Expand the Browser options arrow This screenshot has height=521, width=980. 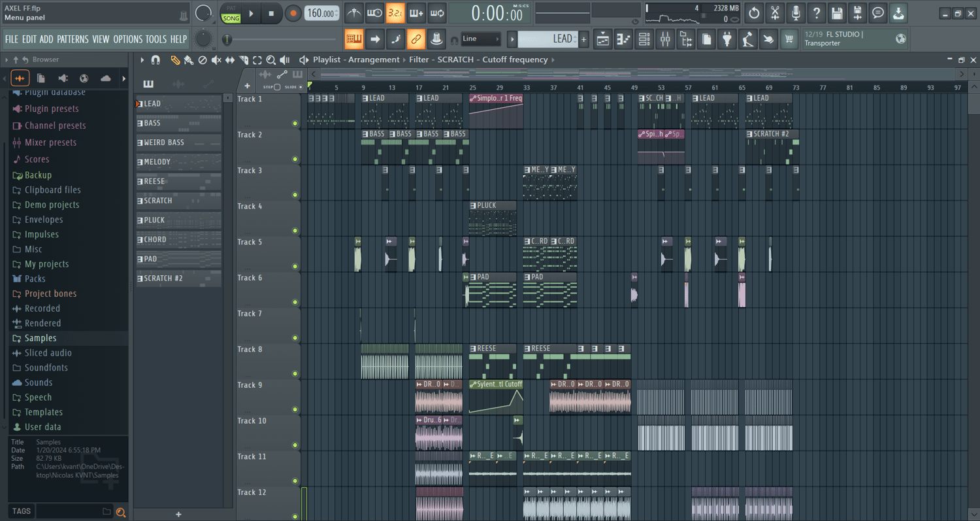pos(7,59)
